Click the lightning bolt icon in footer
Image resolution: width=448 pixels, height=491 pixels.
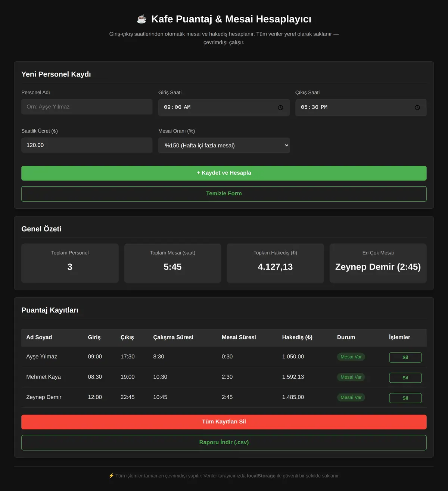tap(111, 476)
